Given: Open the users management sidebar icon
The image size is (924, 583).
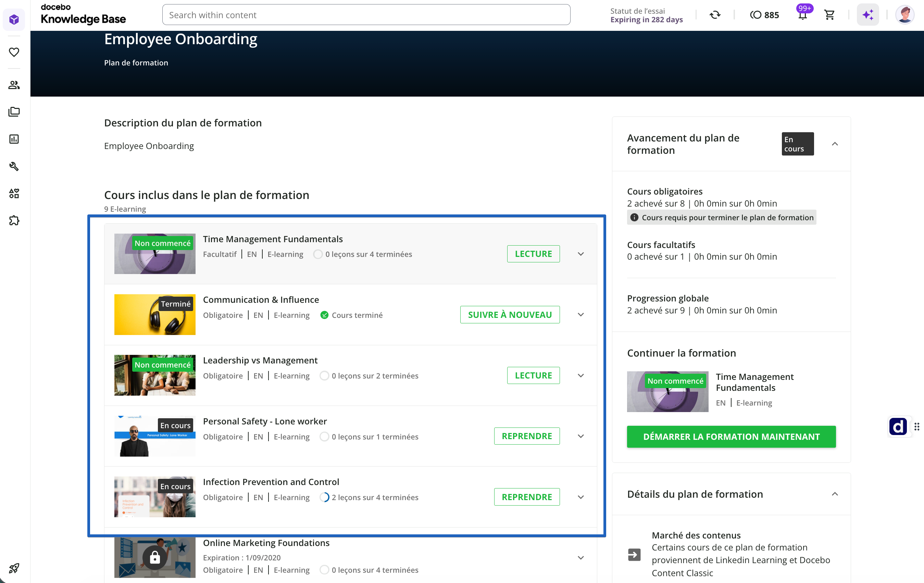Looking at the screenshot, I should tap(14, 85).
